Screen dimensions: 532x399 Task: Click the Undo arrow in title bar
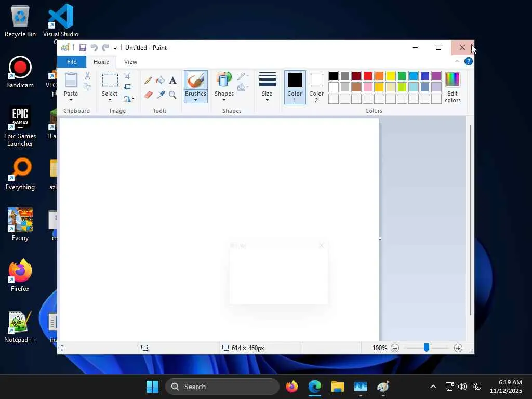pos(94,48)
